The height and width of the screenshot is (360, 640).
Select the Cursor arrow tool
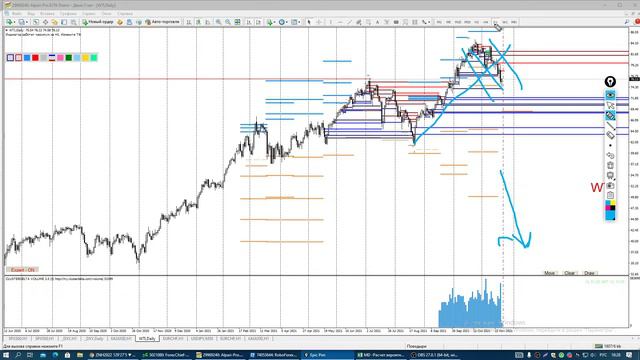(309, 22)
